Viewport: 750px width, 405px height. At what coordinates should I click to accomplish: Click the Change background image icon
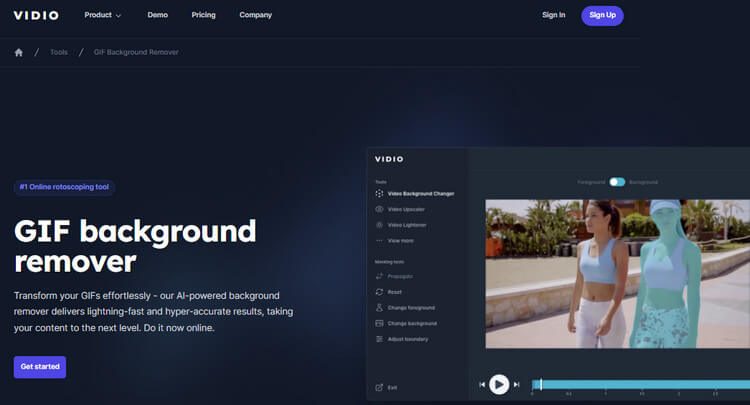click(379, 323)
